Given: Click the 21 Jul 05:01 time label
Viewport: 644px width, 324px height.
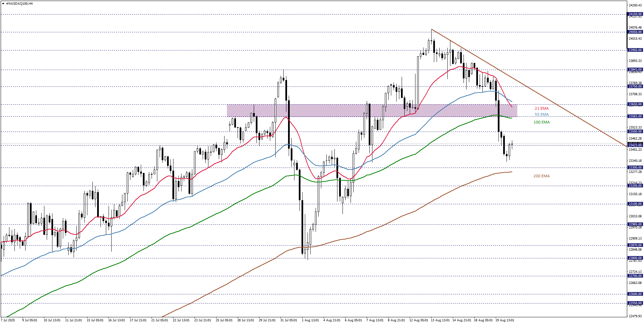Looking at the screenshot, I should coord(159,320).
